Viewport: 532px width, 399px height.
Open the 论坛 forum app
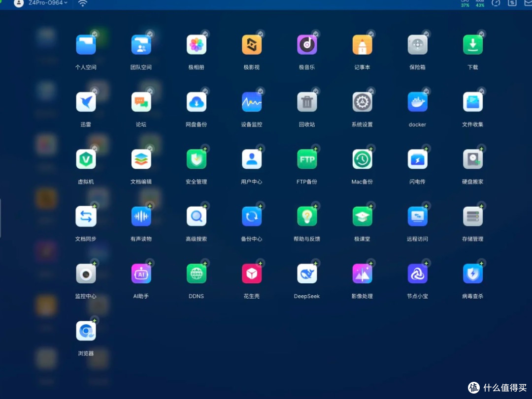tap(141, 102)
